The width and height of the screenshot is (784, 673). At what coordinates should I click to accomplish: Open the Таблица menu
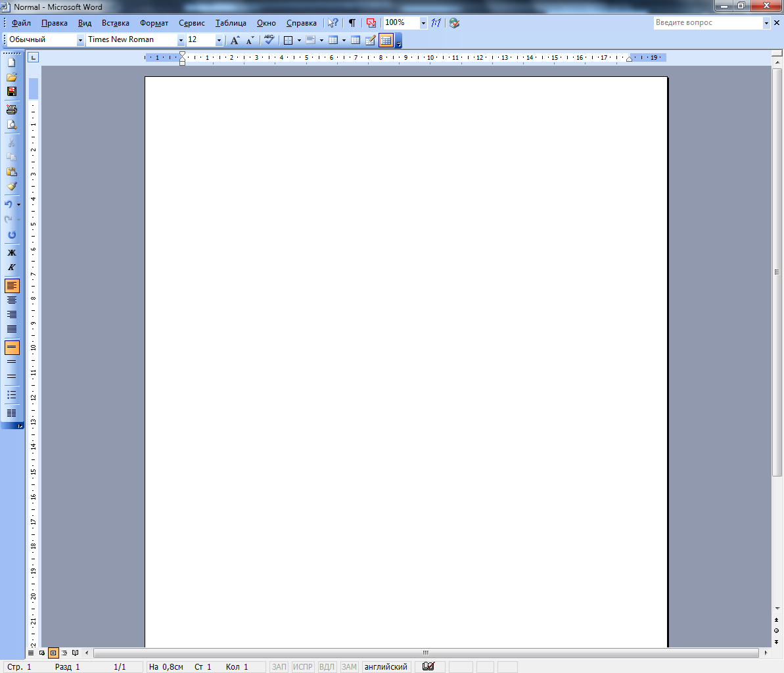tap(231, 23)
